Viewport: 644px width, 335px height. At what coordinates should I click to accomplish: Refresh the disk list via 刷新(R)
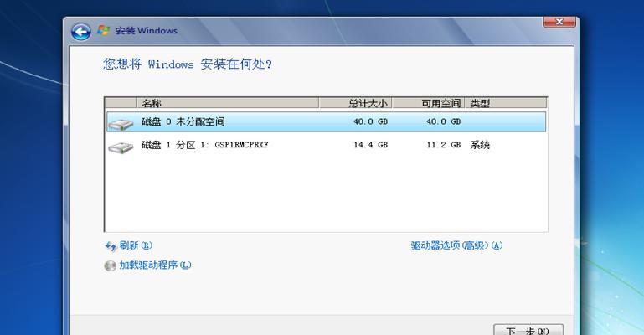136,245
